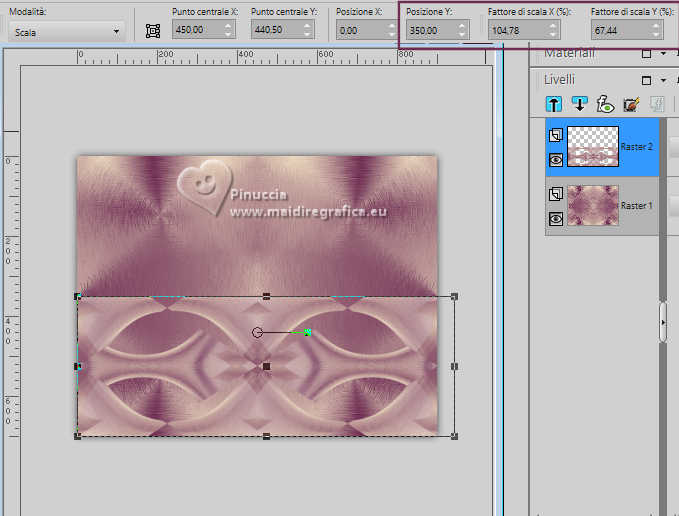The image size is (679, 516).
Task: Click the greyed-out layers toolbar icon
Action: [656, 104]
